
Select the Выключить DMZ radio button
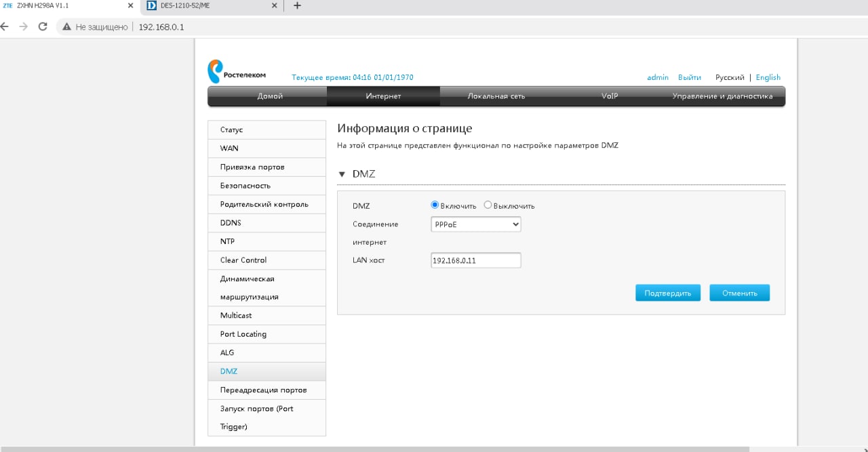click(x=488, y=205)
